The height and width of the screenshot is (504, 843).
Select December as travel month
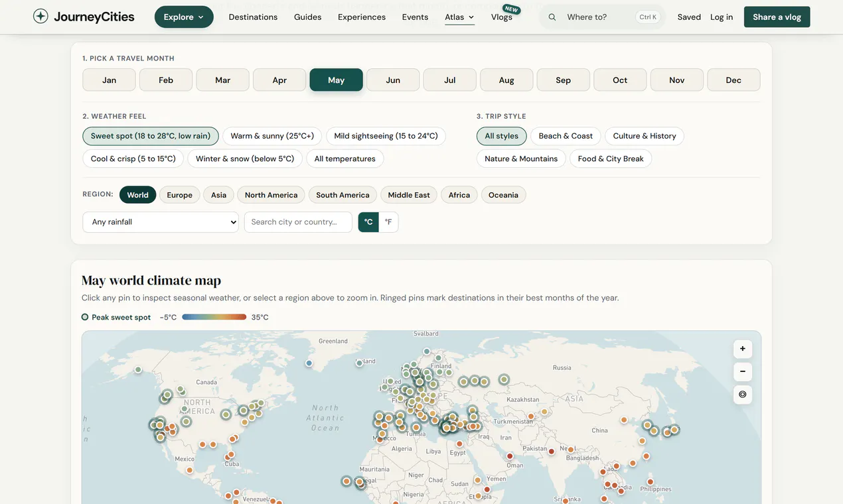[733, 80]
